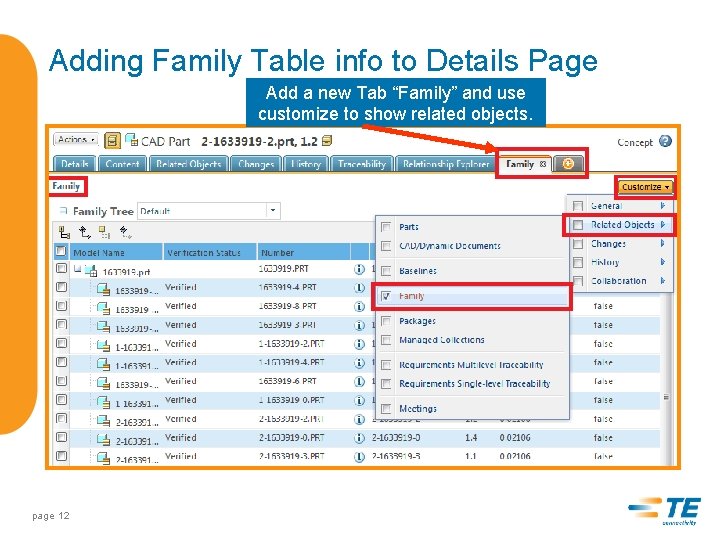Image resolution: width=720 pixels, height=540 pixels.
Task: Check the checkbox for 1633919-8.PRT row
Action: point(61,306)
